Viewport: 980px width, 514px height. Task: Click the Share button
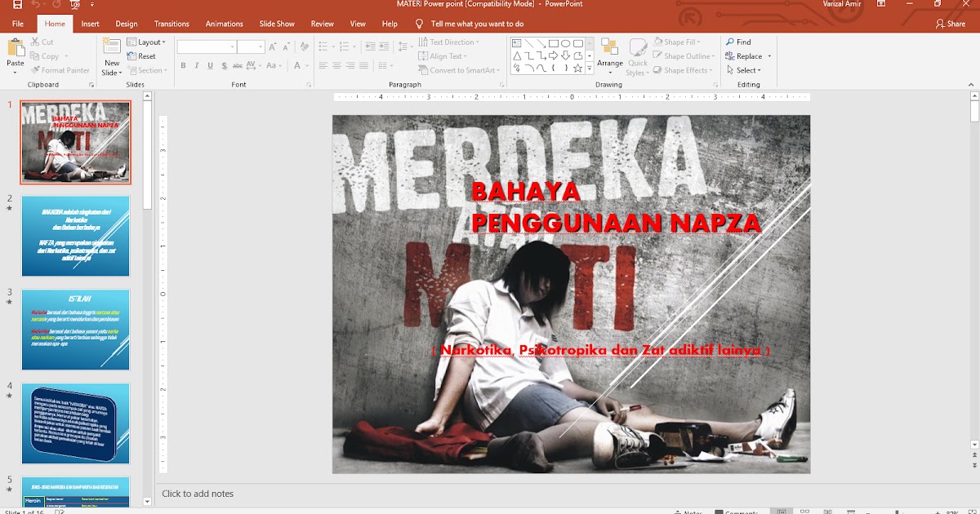click(951, 24)
